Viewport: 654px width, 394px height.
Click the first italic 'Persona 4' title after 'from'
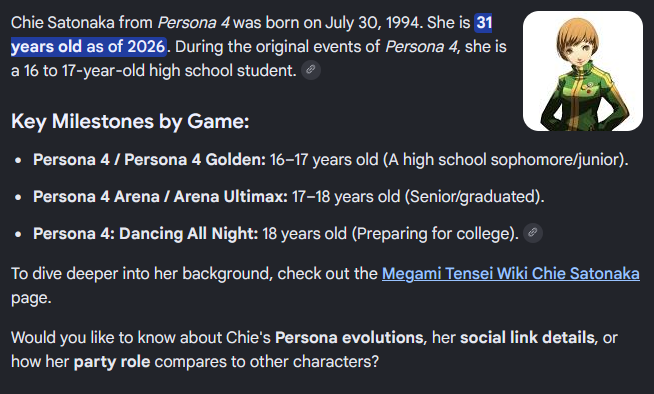[194, 23]
